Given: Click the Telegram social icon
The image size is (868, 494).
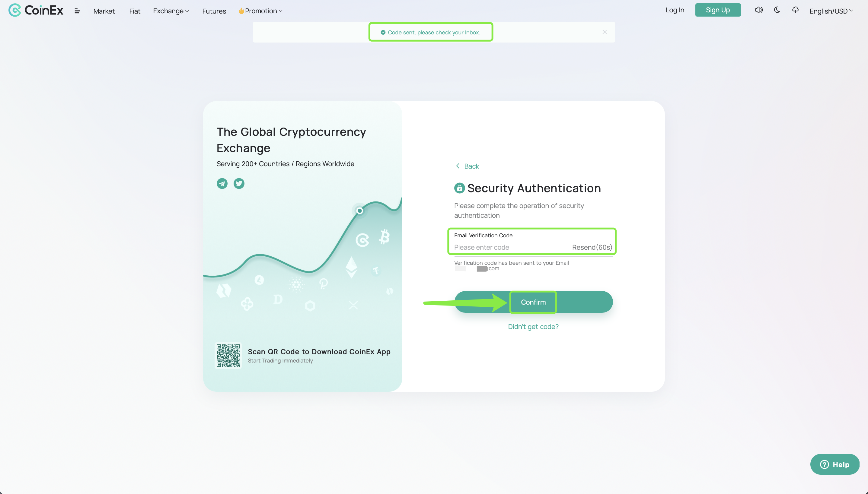Looking at the screenshot, I should tap(222, 183).
